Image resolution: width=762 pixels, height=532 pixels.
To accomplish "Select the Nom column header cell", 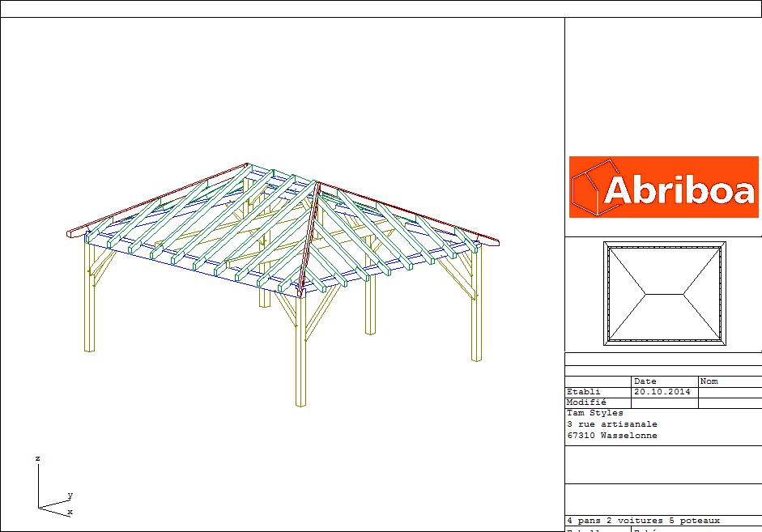I will click(710, 381).
